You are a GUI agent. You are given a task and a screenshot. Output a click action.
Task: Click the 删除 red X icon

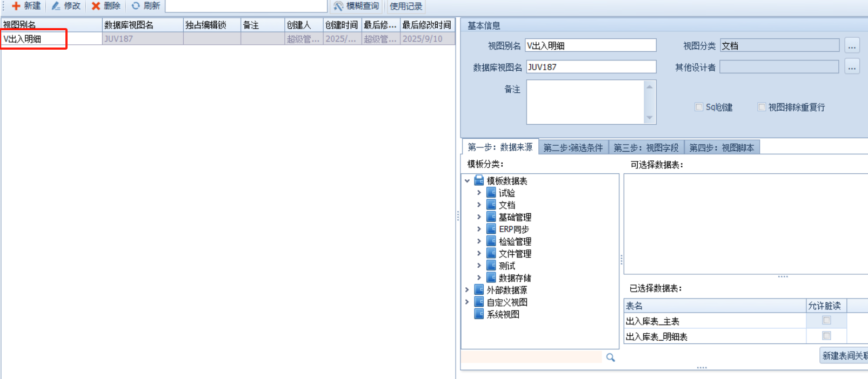pos(96,6)
